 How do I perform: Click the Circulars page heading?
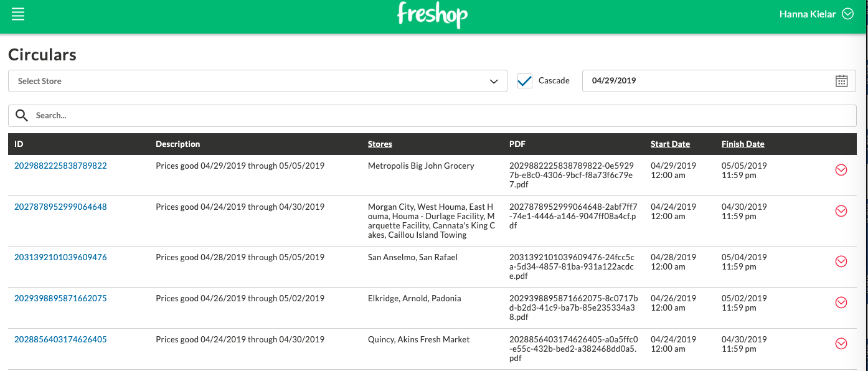42,55
